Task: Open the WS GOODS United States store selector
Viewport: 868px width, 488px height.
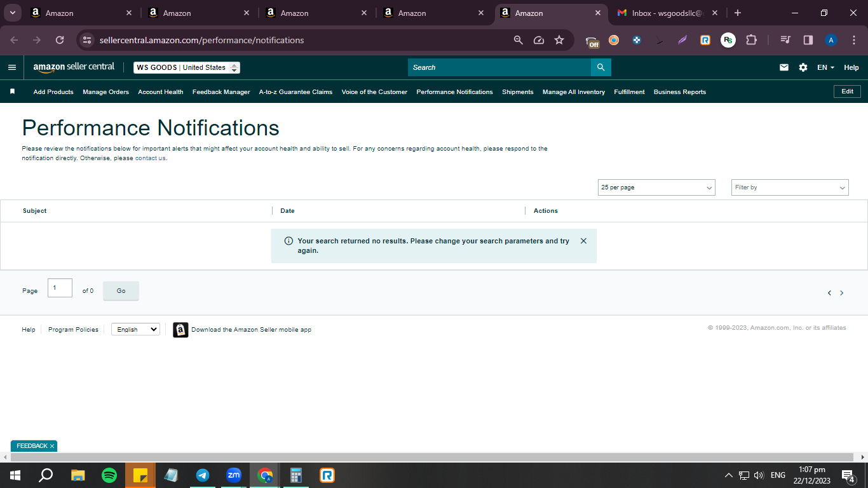Action: (187, 67)
